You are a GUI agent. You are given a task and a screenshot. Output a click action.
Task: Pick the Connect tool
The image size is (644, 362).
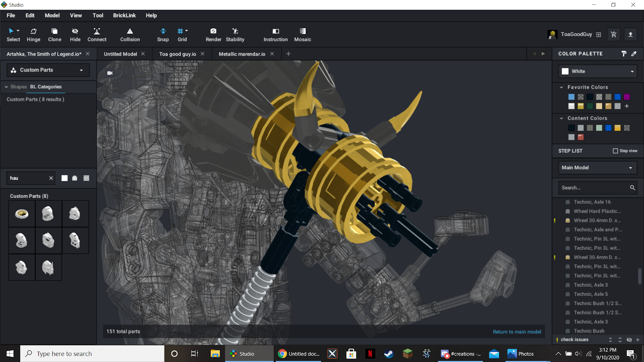[97, 35]
